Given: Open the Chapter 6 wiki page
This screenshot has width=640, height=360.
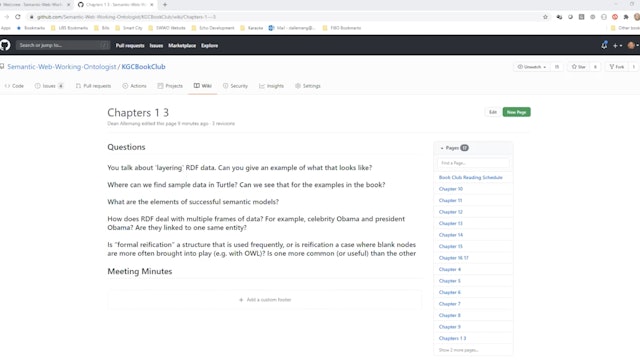Looking at the screenshot, I should 450,292.
